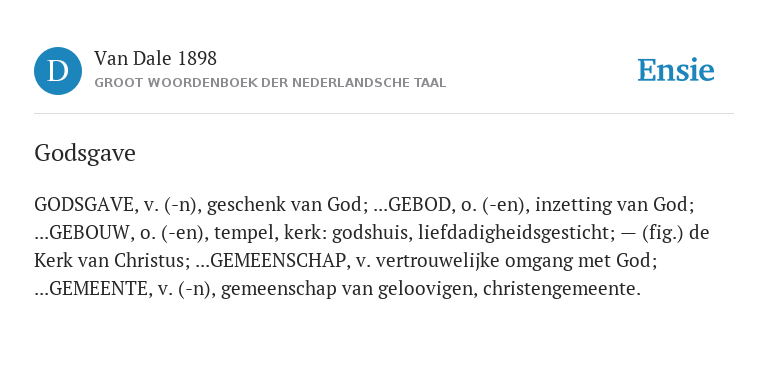Select the Groot Woordenboek der Nederlandsche Taal subtitle
This screenshot has width=768, height=384.
(x=270, y=83)
